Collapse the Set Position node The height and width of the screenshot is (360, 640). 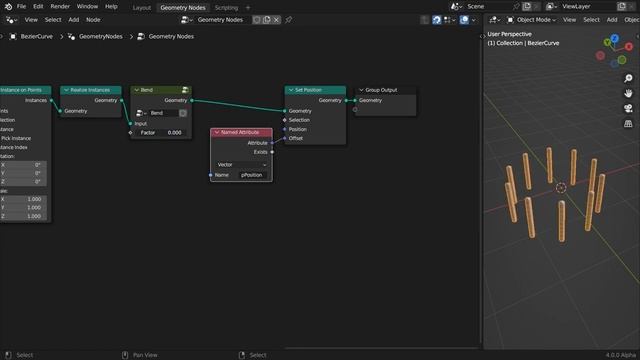tap(291, 90)
